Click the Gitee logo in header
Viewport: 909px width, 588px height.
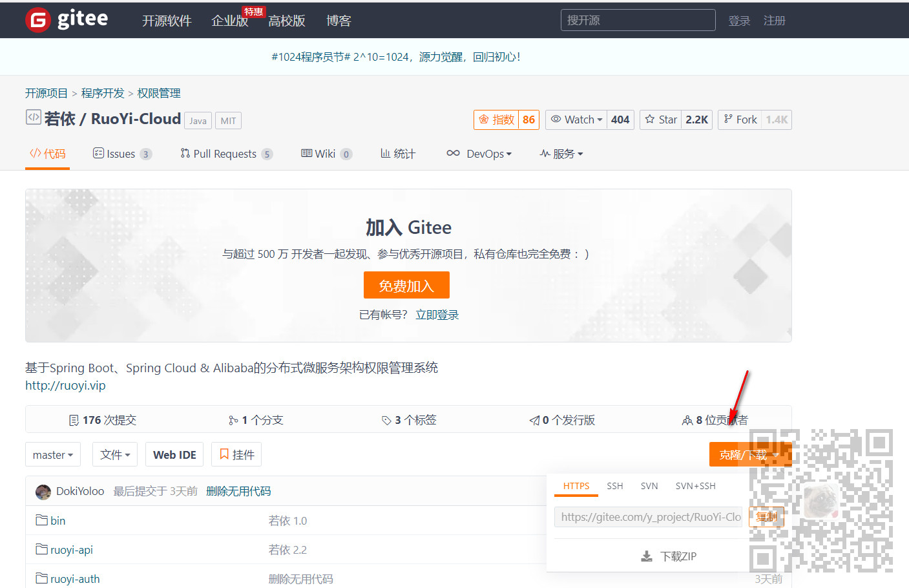coord(67,20)
